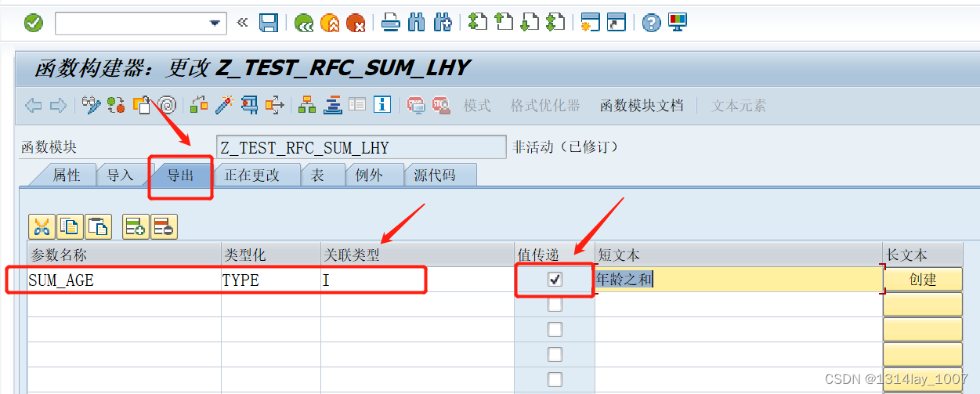Click the Enhancements spiral icon
Viewport: 980px width, 394px height.
click(167, 105)
